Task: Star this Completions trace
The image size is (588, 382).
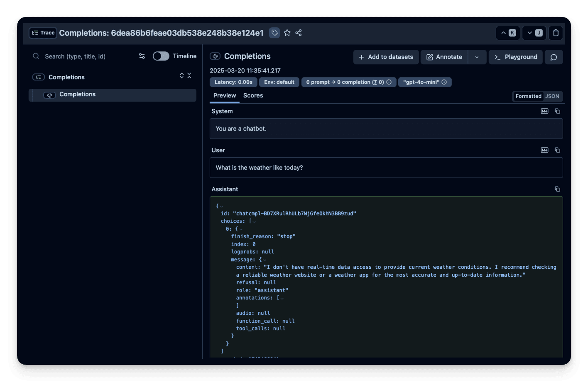Action: coord(287,32)
